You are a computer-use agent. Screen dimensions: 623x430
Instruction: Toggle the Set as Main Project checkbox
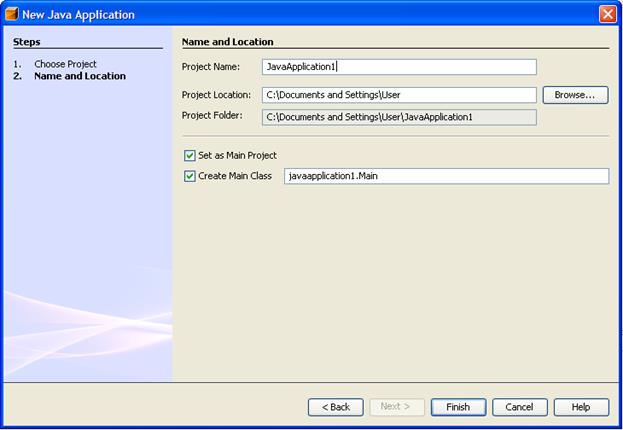(190, 155)
